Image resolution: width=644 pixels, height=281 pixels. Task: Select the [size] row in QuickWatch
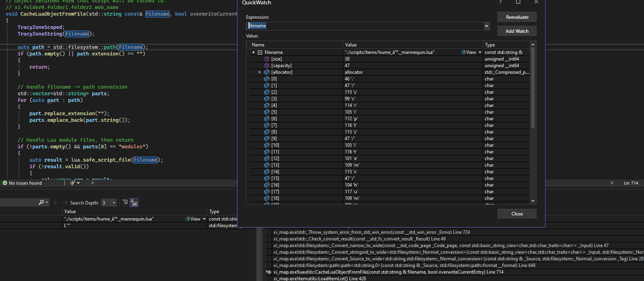coord(277,59)
